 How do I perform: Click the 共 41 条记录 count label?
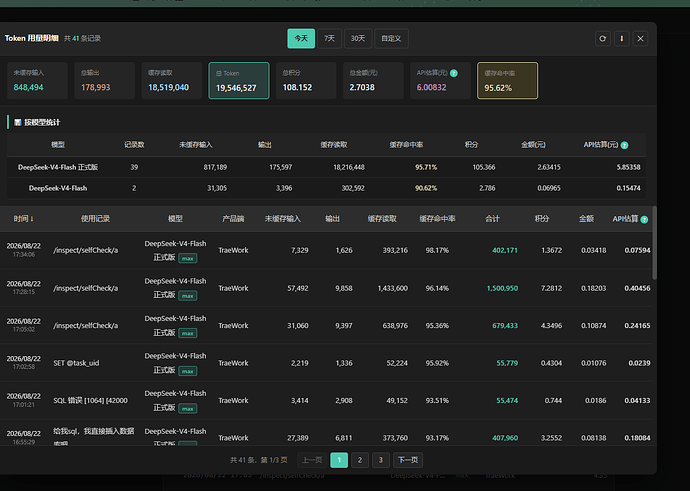82,39
